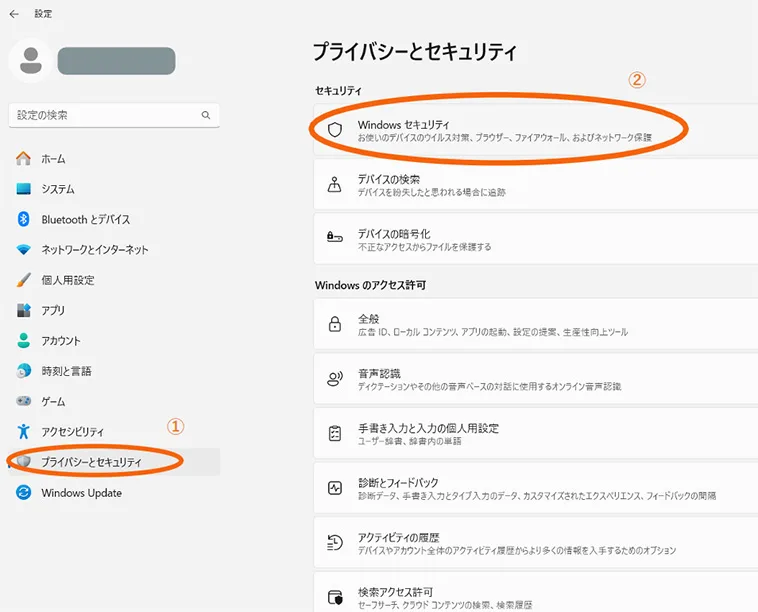Open 診断とフィードバック settings
The height and width of the screenshot is (612, 758).
pos(536,488)
